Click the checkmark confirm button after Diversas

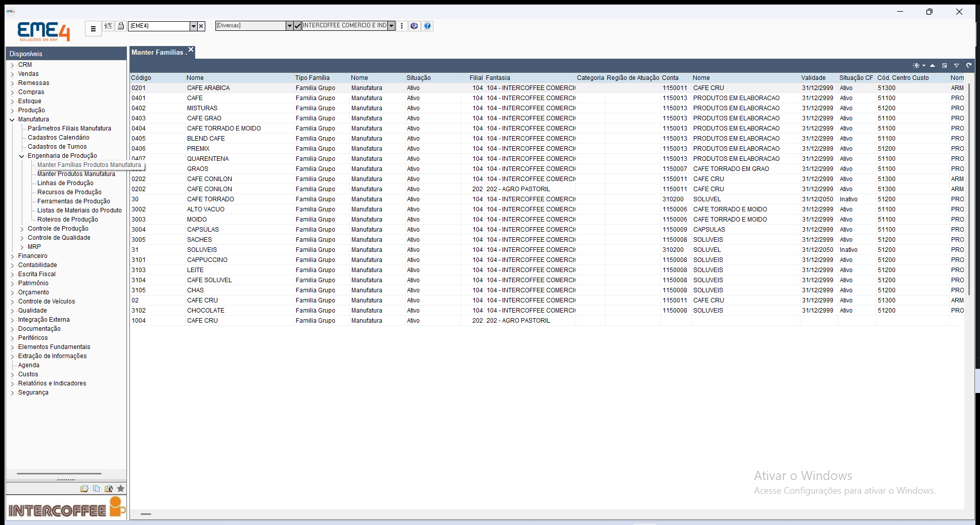pyautogui.click(x=297, y=26)
